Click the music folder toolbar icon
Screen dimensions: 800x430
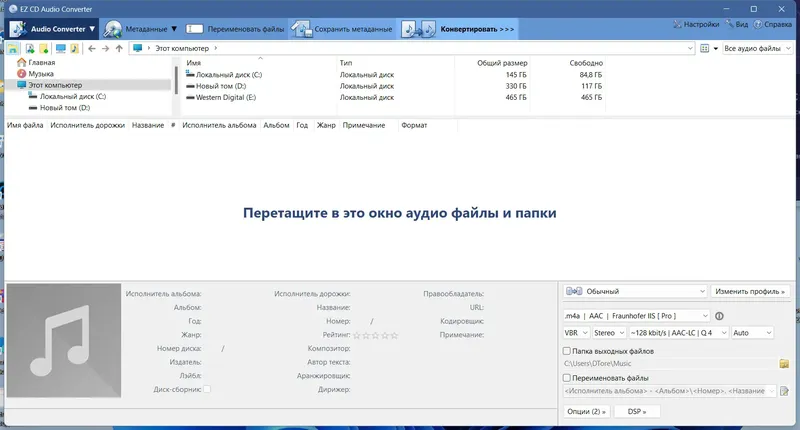(74, 48)
